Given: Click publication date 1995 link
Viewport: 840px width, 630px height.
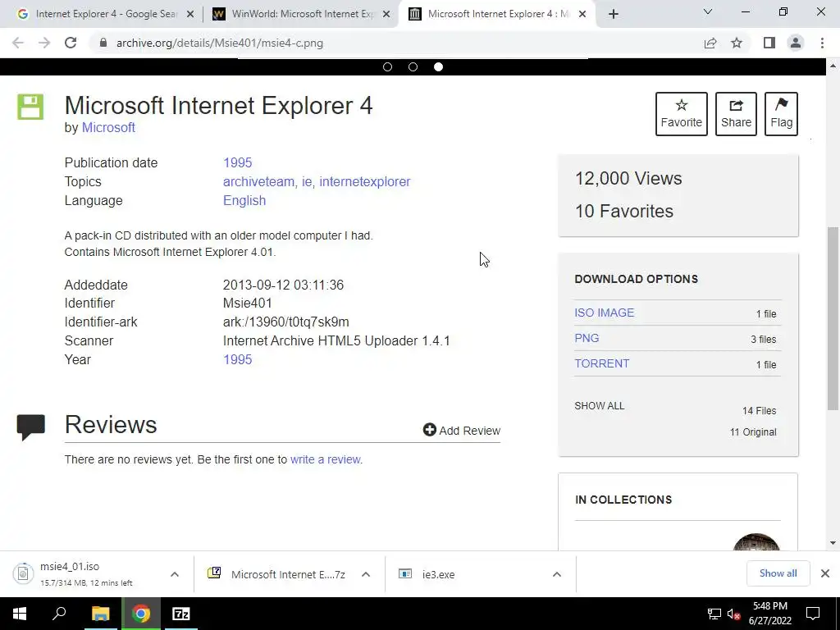Looking at the screenshot, I should [x=237, y=163].
